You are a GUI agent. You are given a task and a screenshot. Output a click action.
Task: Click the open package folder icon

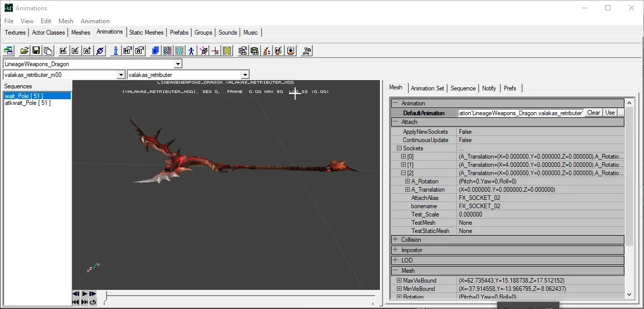click(x=24, y=51)
